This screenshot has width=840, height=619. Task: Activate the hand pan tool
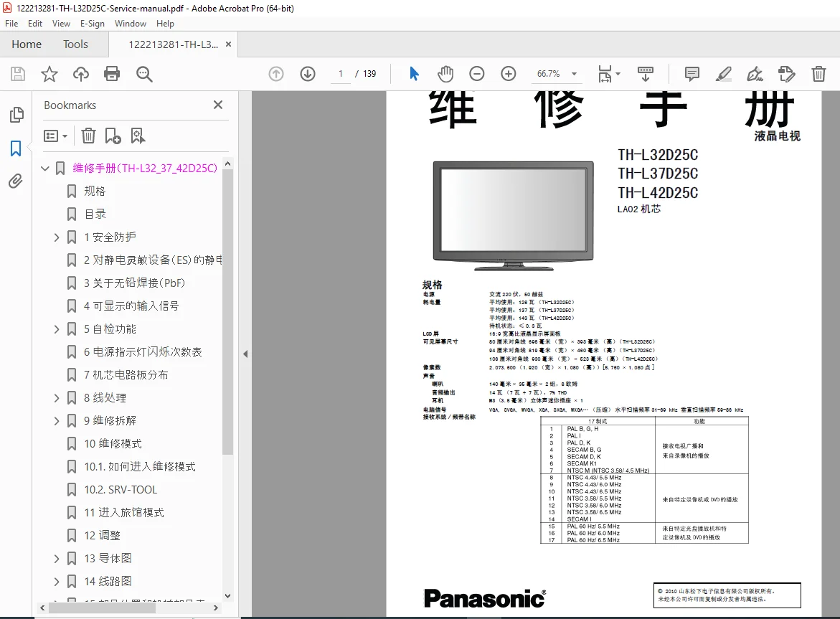click(x=445, y=74)
